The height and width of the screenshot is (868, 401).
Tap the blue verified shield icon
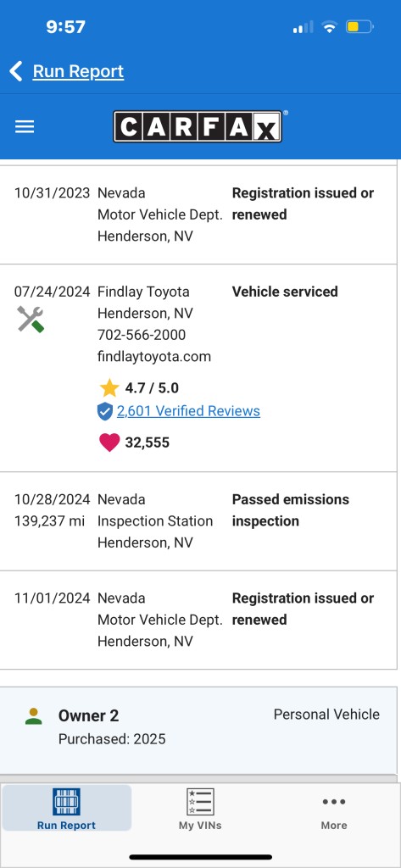[104, 411]
